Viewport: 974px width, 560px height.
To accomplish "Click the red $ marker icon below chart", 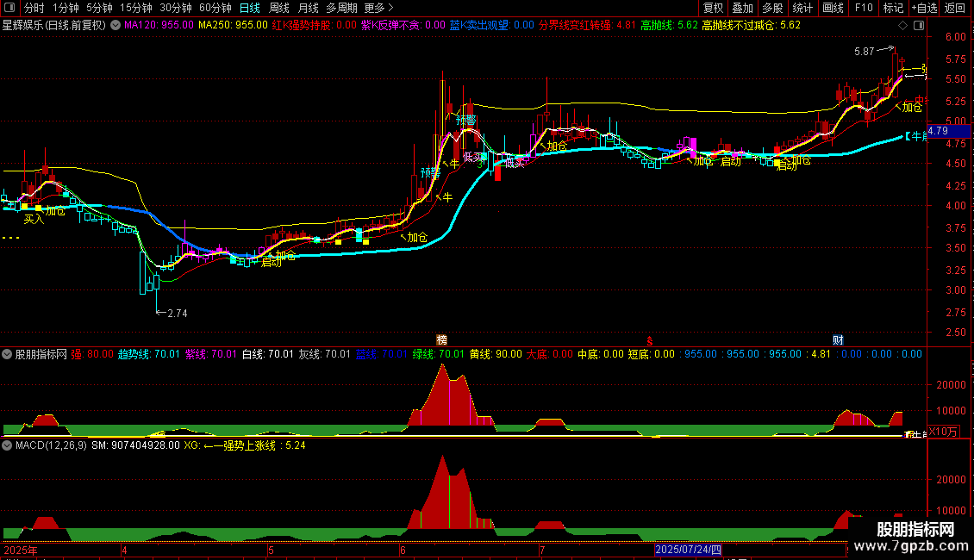I will [650, 341].
